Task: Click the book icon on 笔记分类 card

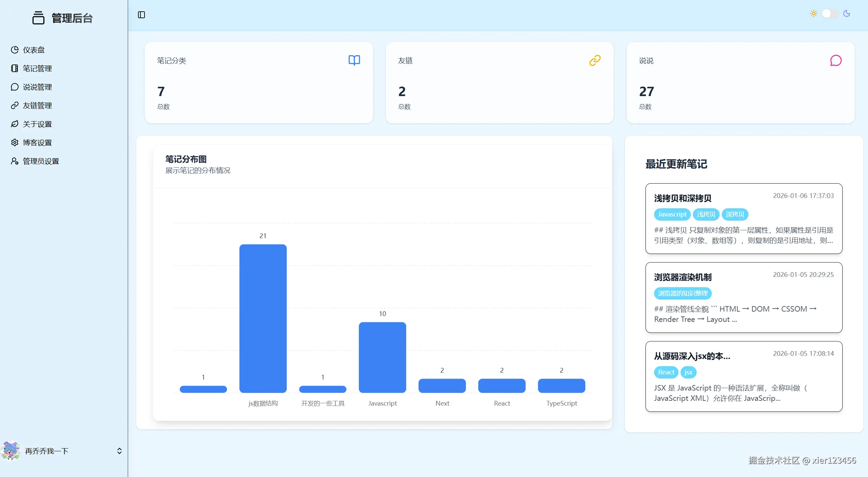Action: pyautogui.click(x=354, y=60)
